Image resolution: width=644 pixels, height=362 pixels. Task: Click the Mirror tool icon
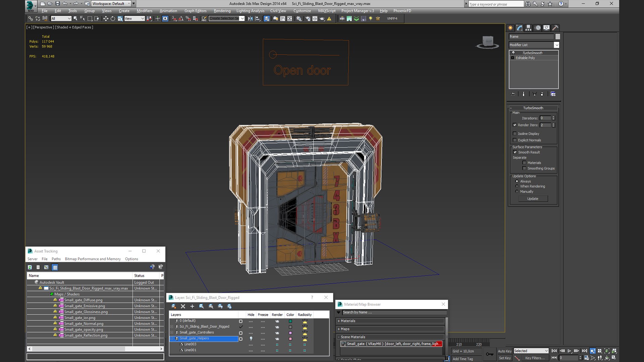coord(250,18)
